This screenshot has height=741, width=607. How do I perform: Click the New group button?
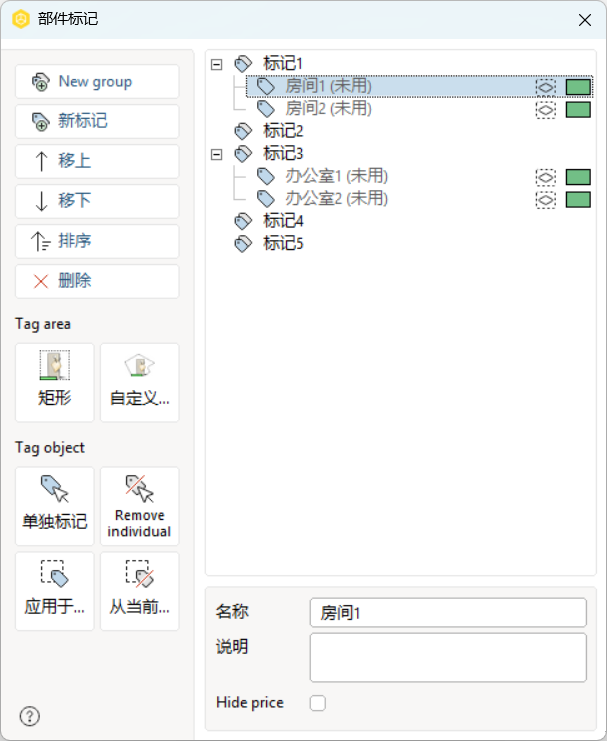click(97, 82)
